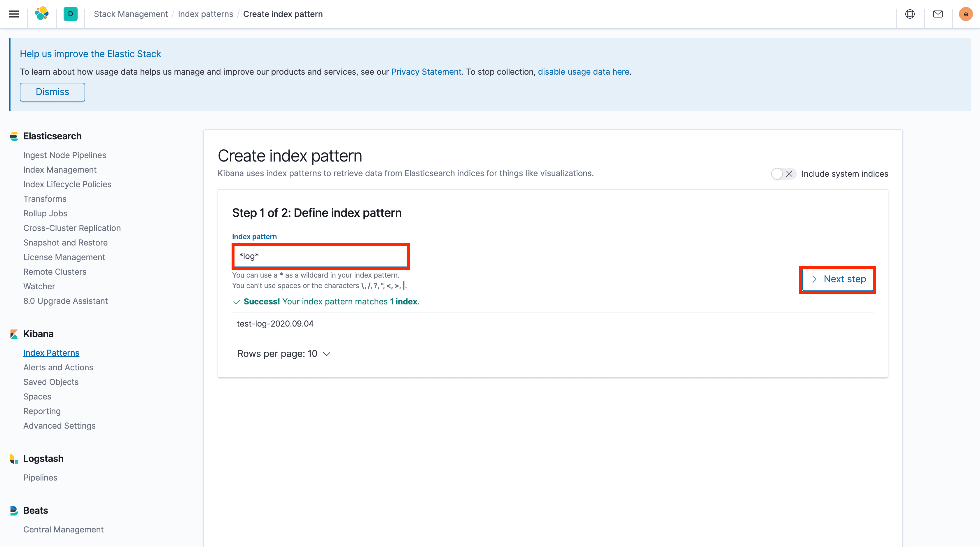Open Advanced Settings
Viewport: 980px width, 547px height.
(x=59, y=426)
